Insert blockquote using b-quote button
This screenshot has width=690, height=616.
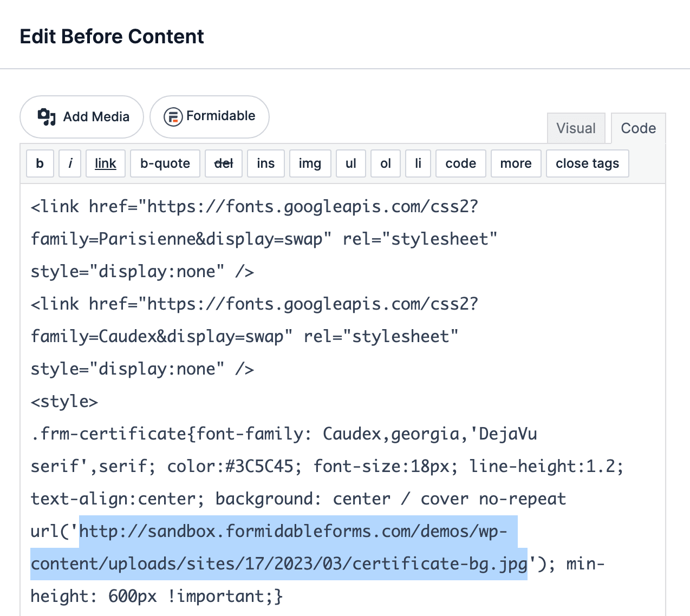tap(165, 163)
